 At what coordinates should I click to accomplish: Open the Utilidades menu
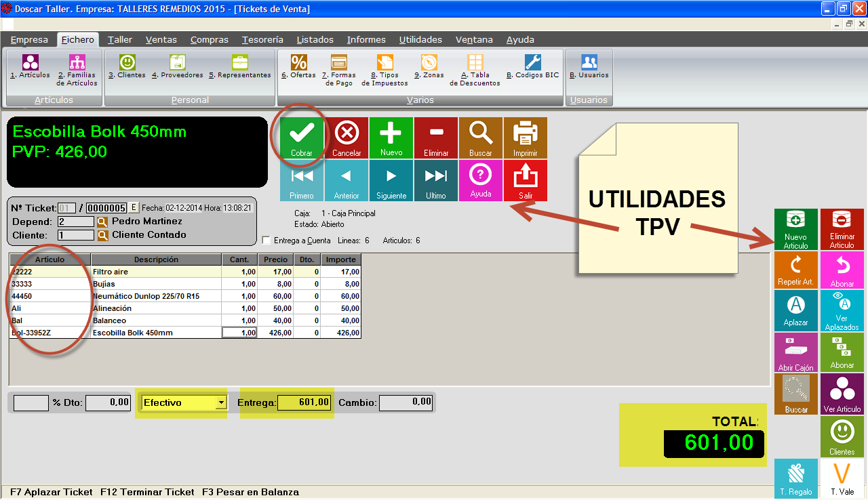[x=420, y=40]
